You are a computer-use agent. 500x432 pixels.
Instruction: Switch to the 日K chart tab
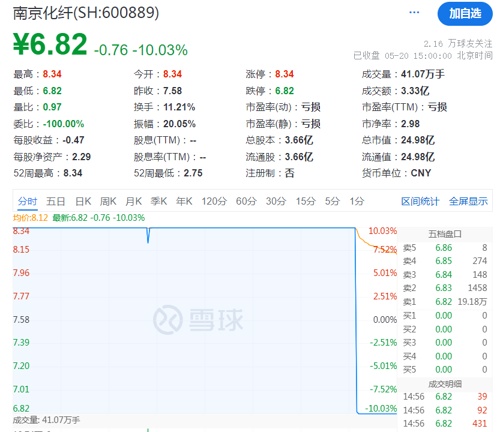[x=83, y=201]
